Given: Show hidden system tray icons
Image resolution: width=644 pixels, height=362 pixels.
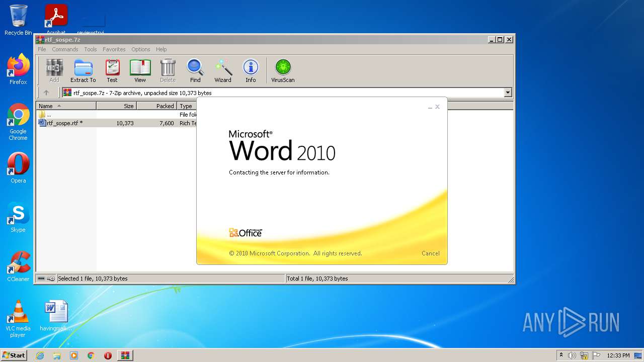Looking at the screenshot, I should [561, 355].
